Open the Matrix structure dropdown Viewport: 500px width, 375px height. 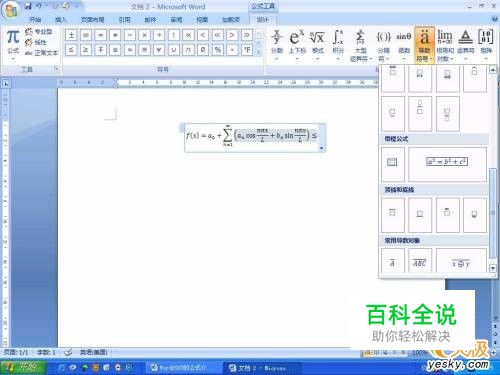486,45
